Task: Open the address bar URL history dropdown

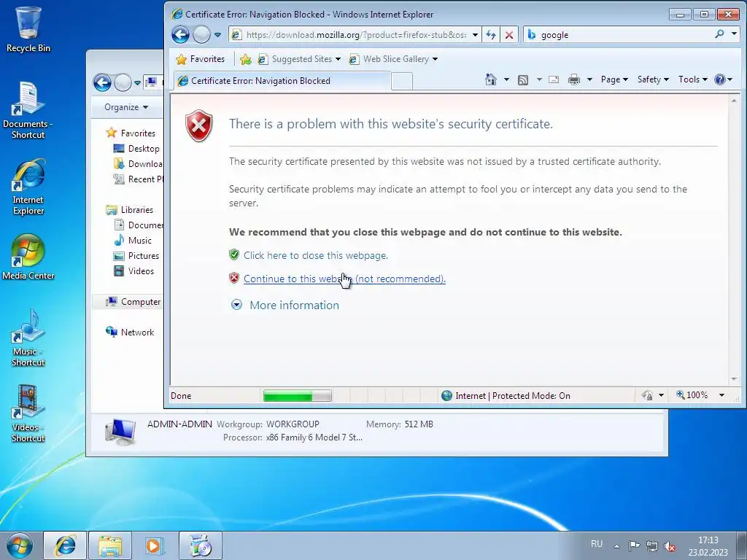Action: [475, 35]
